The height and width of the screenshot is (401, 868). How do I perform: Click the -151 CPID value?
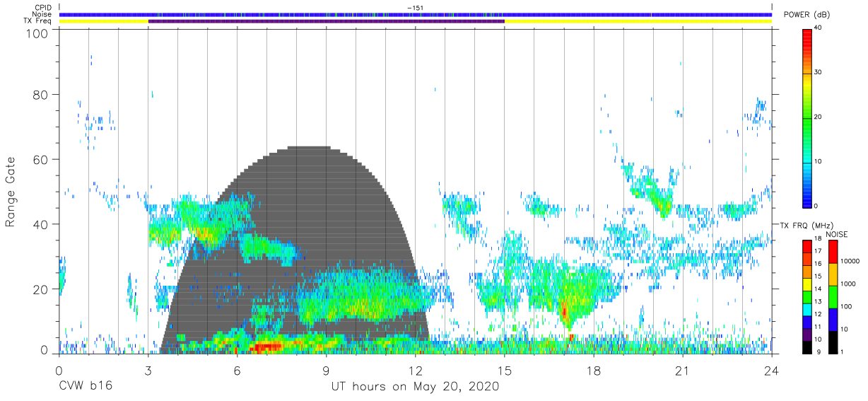(x=415, y=8)
